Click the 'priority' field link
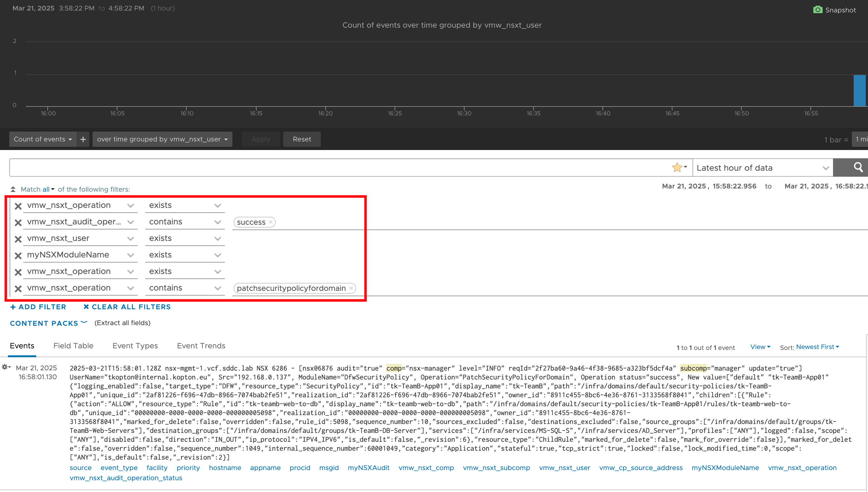 coord(188,468)
